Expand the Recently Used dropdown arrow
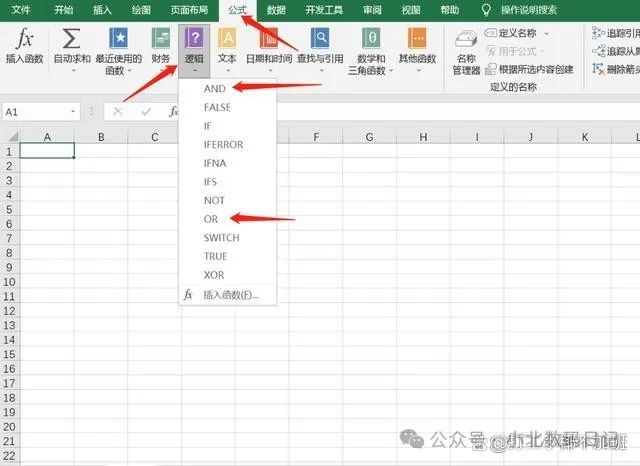640x466 pixels. coord(129,71)
